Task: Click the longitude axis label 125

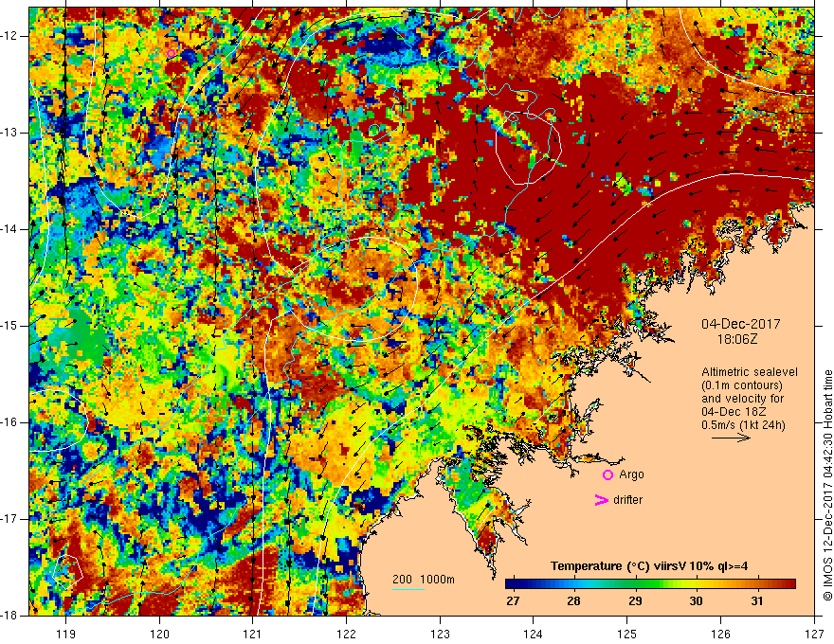Action: click(627, 634)
